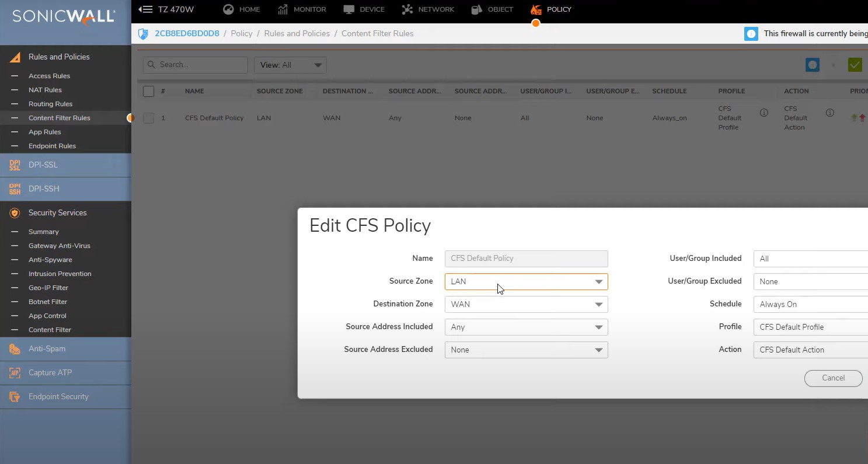Screen dimensions: 868x464
Task: Click the info icon beside CFS Default Action
Action: tap(829, 113)
